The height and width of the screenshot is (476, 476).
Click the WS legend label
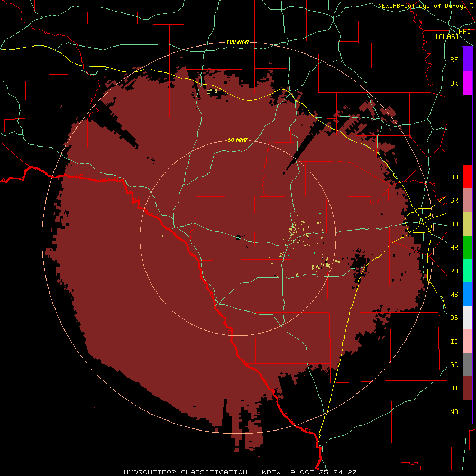tap(454, 295)
